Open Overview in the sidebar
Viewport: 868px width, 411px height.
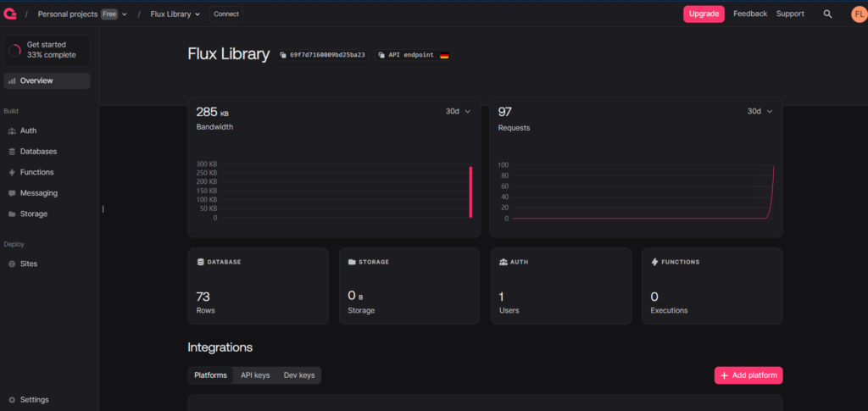tap(47, 81)
